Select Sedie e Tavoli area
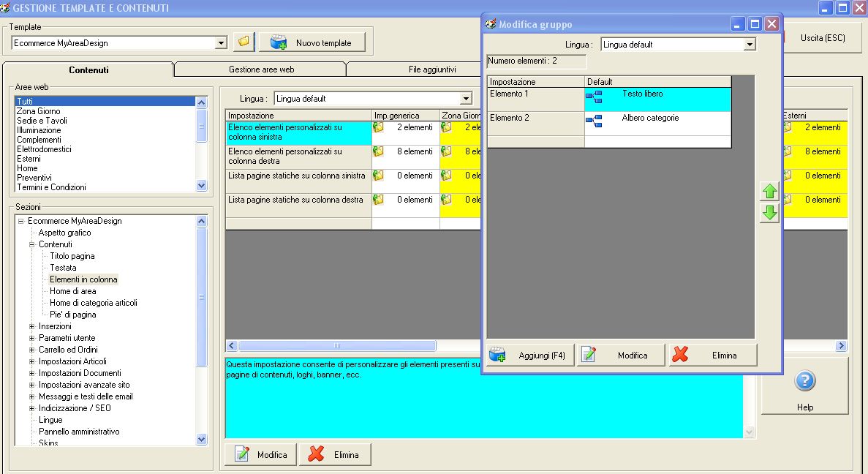Viewport: 868px width, 474px height. click(x=42, y=120)
